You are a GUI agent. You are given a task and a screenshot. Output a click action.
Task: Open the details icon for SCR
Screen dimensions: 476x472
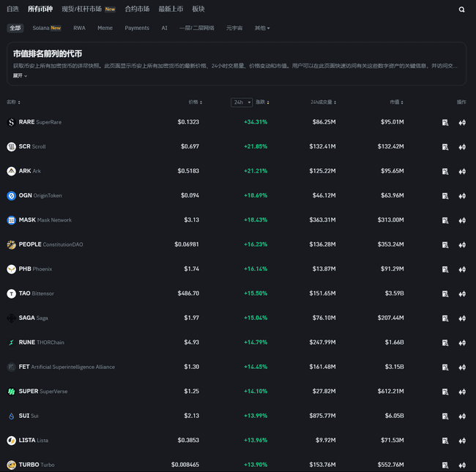pyautogui.click(x=445, y=147)
